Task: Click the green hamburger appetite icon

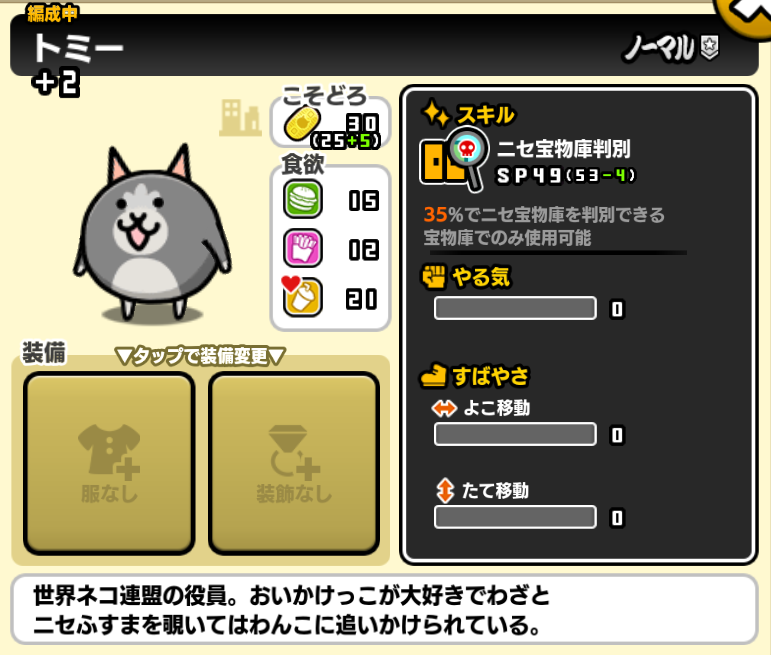Action: pyautogui.click(x=303, y=199)
